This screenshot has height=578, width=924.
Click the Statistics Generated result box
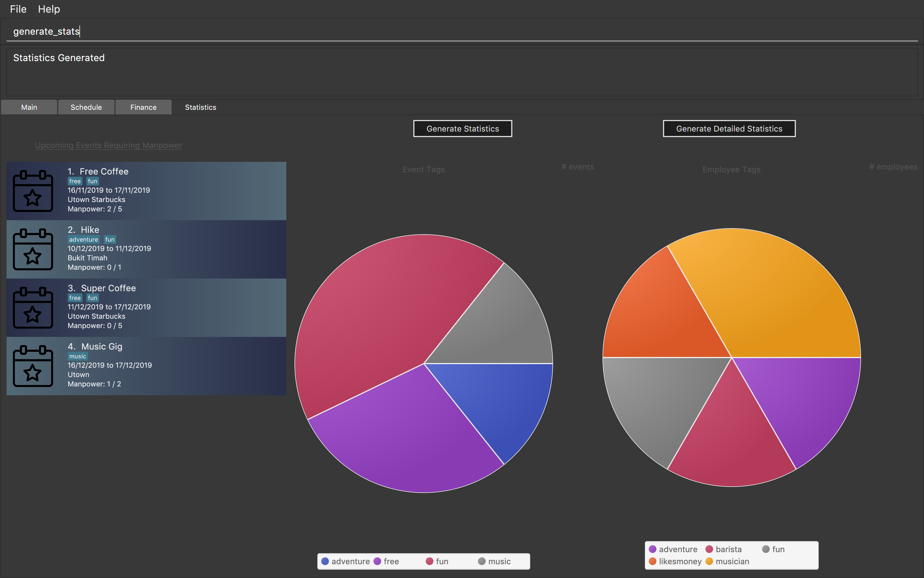click(462, 72)
